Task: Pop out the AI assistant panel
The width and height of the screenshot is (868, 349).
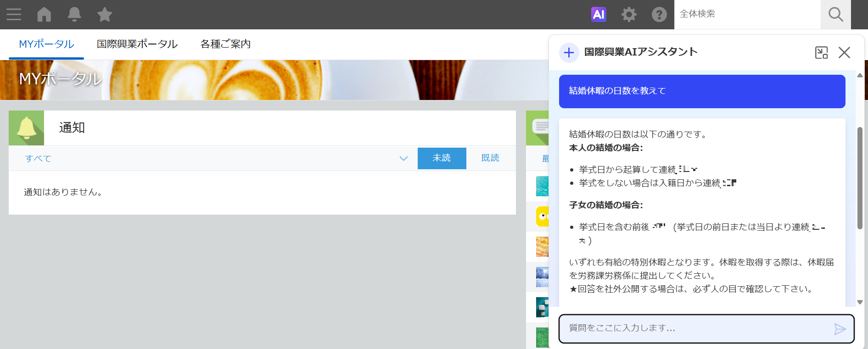Action: (x=821, y=52)
